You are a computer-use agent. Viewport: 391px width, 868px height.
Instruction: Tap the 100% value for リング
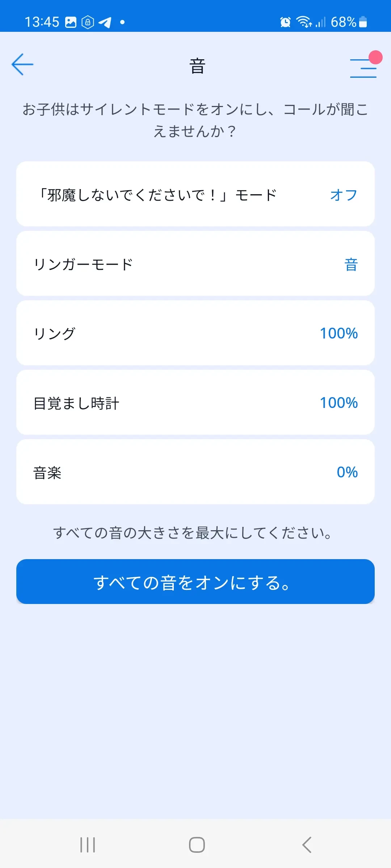tap(339, 333)
